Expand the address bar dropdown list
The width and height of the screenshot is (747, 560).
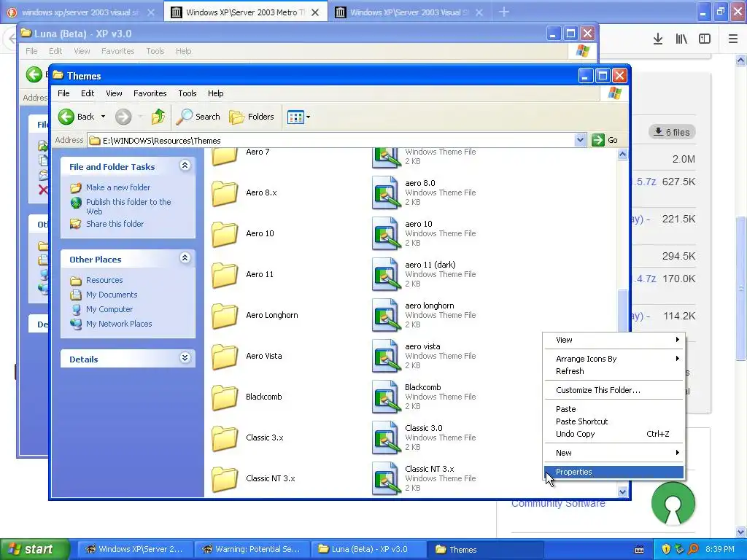[580, 140]
